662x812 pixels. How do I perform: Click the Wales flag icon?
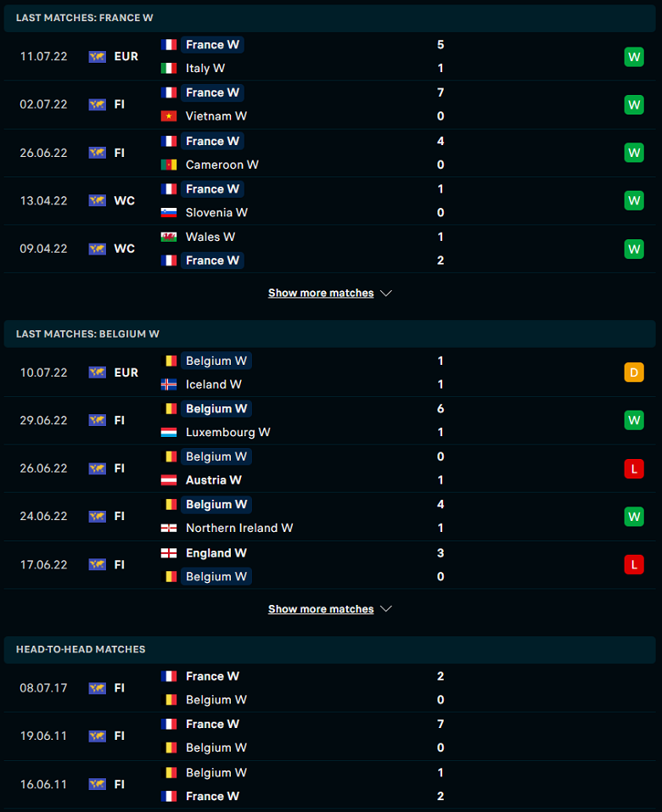169,237
